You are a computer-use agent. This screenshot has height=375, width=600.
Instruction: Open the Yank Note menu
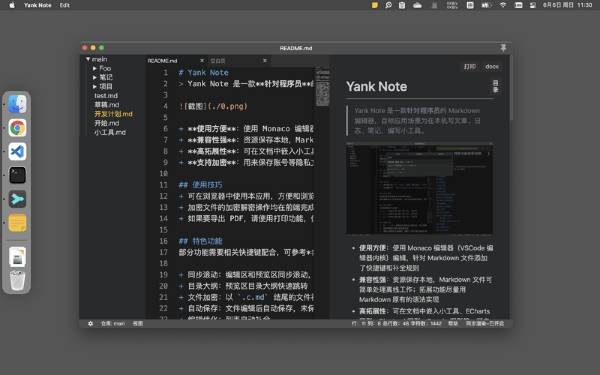click(38, 5)
